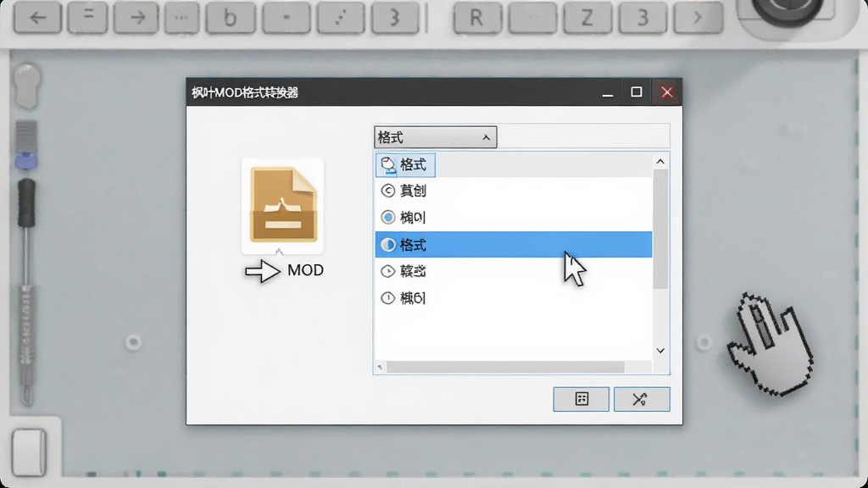Minimize the 枫叶MOD格式转换器 window
Image resolution: width=868 pixels, height=488 pixels.
point(607,92)
